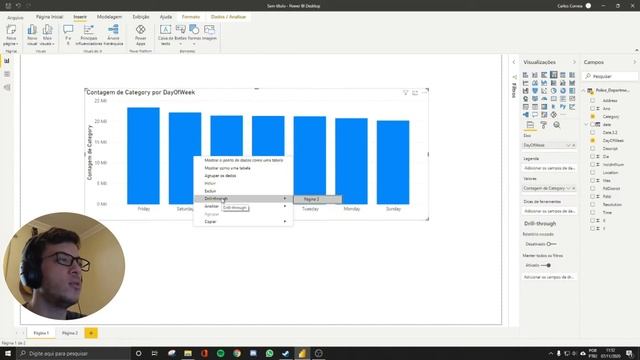Switch to Modelagem ribbon tab
Viewport: 640px width, 360px height.
tap(109, 17)
